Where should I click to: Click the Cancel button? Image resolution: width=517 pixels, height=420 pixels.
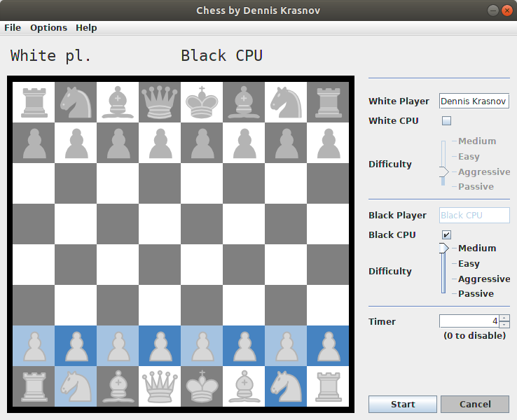(x=475, y=404)
